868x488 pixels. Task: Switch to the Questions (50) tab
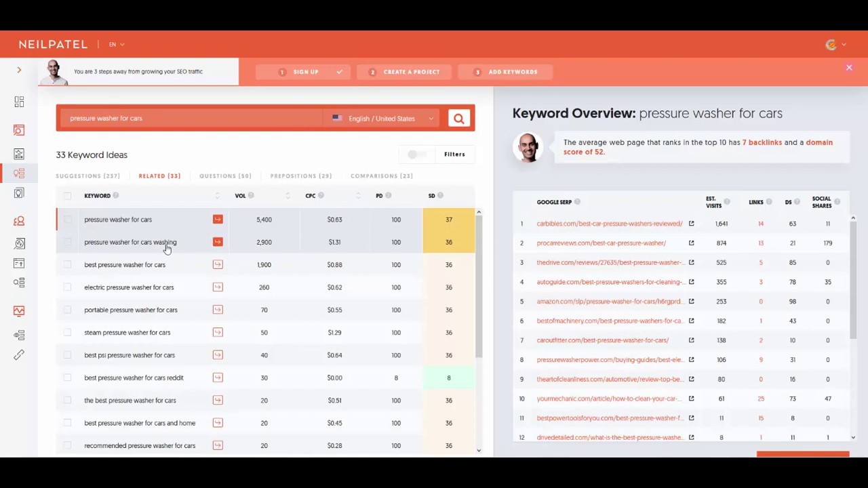225,176
